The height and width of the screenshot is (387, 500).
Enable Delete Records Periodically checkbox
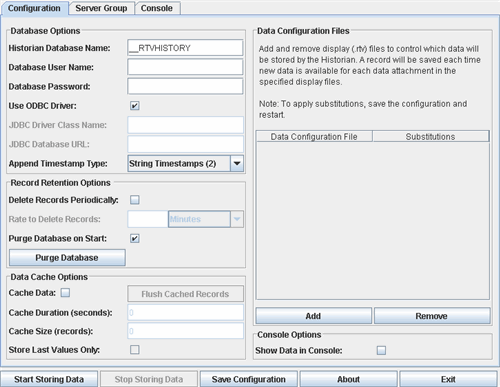tap(135, 200)
